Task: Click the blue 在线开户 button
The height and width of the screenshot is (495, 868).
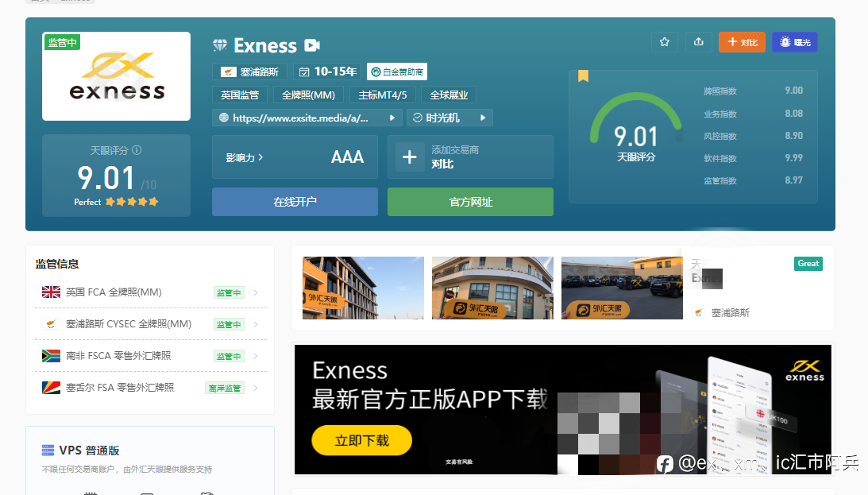Action: click(x=295, y=202)
